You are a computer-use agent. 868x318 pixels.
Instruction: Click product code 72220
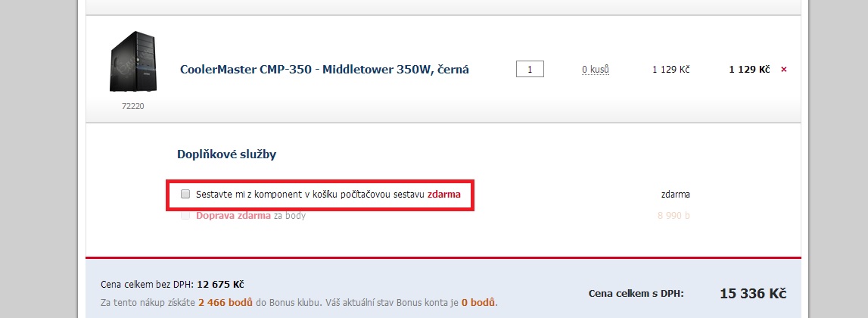coord(133,106)
